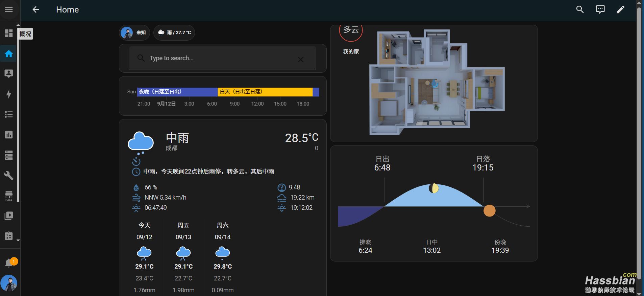Image resolution: width=644 pixels, height=296 pixels.
Task: Click the weather chip 雨 / 27.7 °C
Action: 174,33
